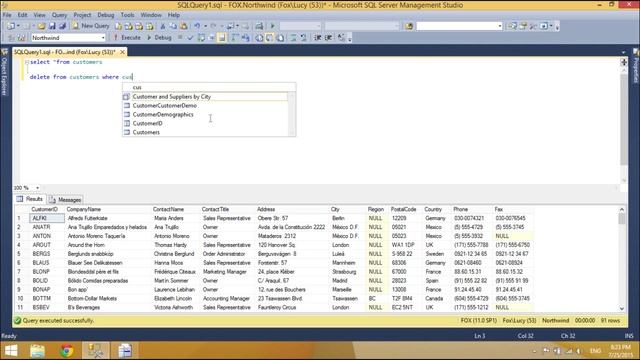The image size is (640, 360).
Task: Open the Query menu
Action: coord(59,15)
